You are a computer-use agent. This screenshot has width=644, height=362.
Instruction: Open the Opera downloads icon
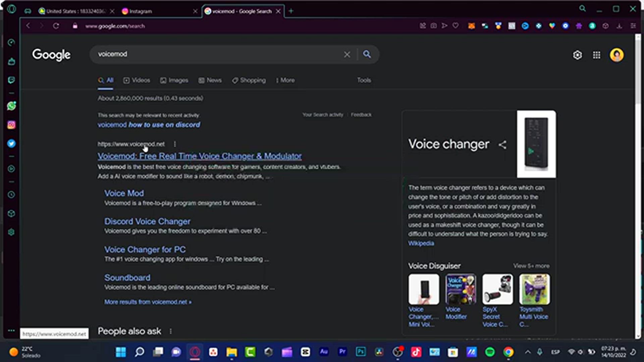(x=619, y=26)
